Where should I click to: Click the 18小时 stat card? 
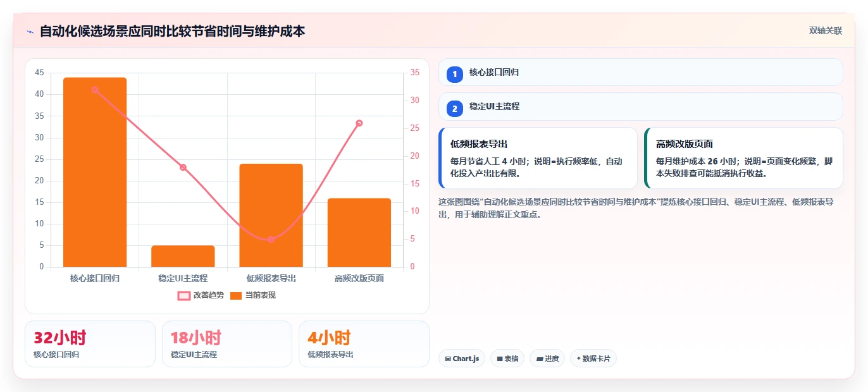(x=227, y=344)
